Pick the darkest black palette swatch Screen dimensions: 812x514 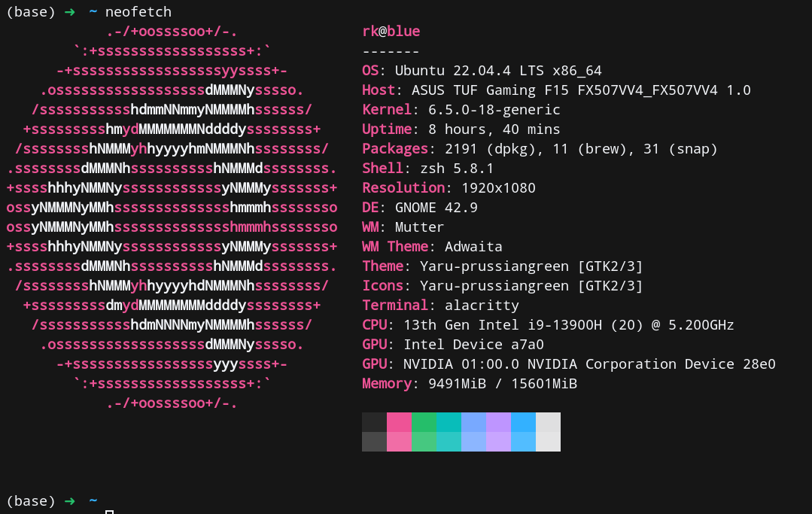[375, 422]
